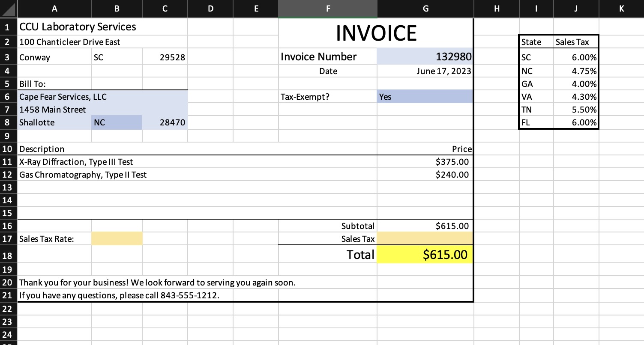Select the SC 6.00% sales tax cell
This screenshot has height=345, width=644.
click(x=575, y=57)
